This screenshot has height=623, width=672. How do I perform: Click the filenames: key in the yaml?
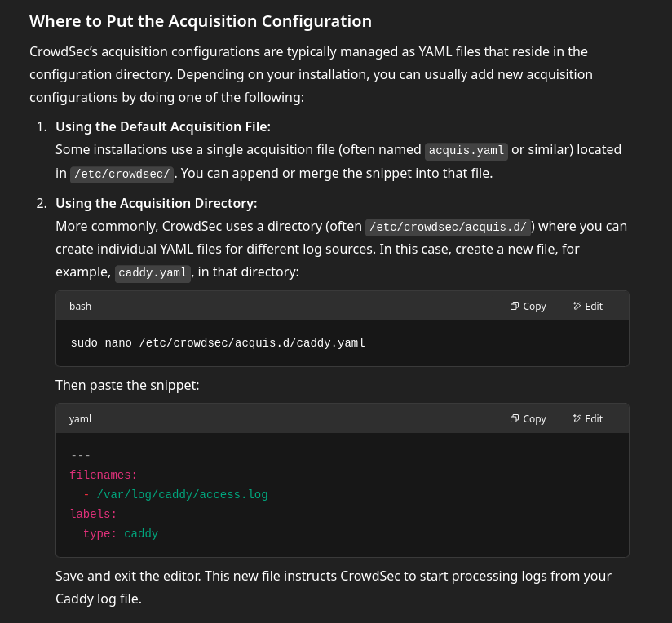point(104,475)
